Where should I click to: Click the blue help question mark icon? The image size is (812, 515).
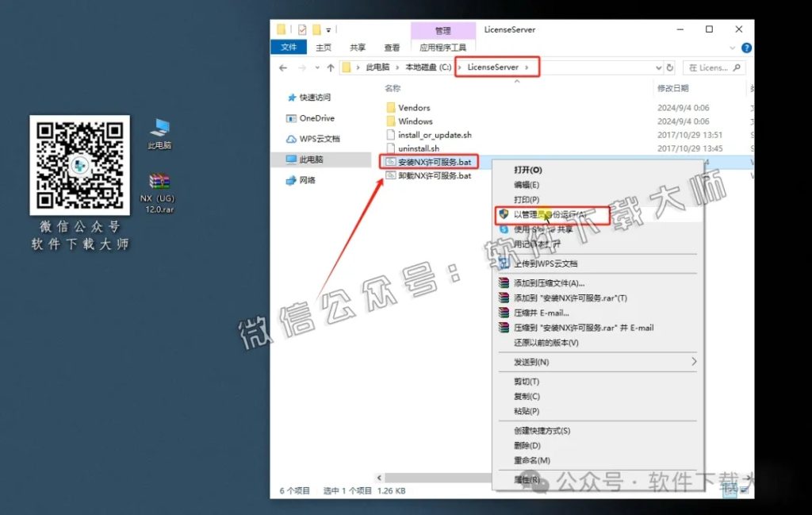(x=747, y=47)
